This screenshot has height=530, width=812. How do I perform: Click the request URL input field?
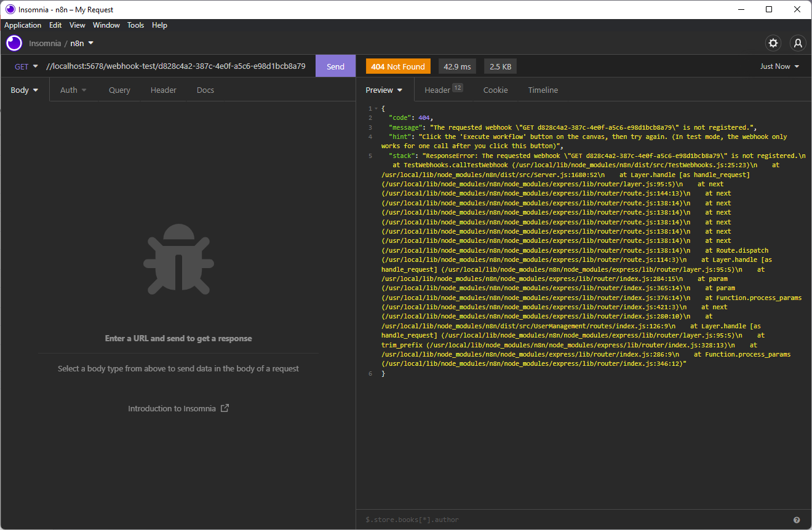[175, 66]
